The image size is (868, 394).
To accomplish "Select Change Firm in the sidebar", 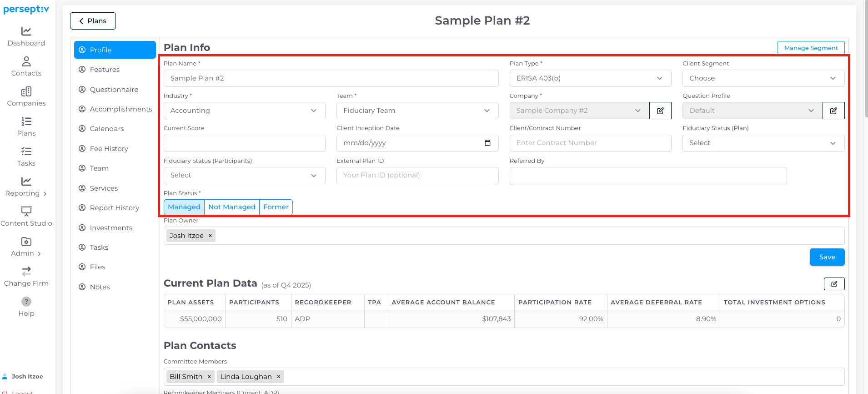I will pos(26,277).
